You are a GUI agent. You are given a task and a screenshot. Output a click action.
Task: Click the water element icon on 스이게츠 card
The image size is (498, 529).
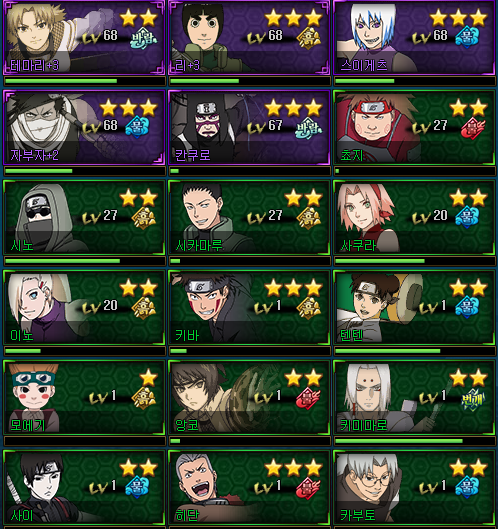pyautogui.click(x=467, y=38)
